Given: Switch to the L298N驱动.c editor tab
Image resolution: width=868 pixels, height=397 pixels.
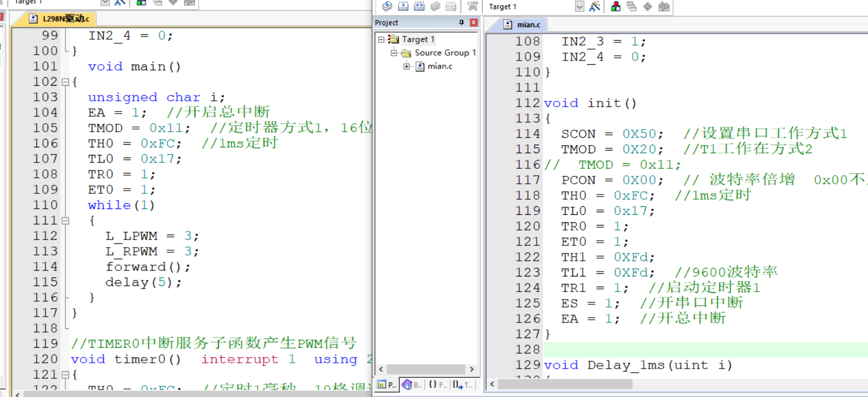Looking at the screenshot, I should pyautogui.click(x=59, y=19).
